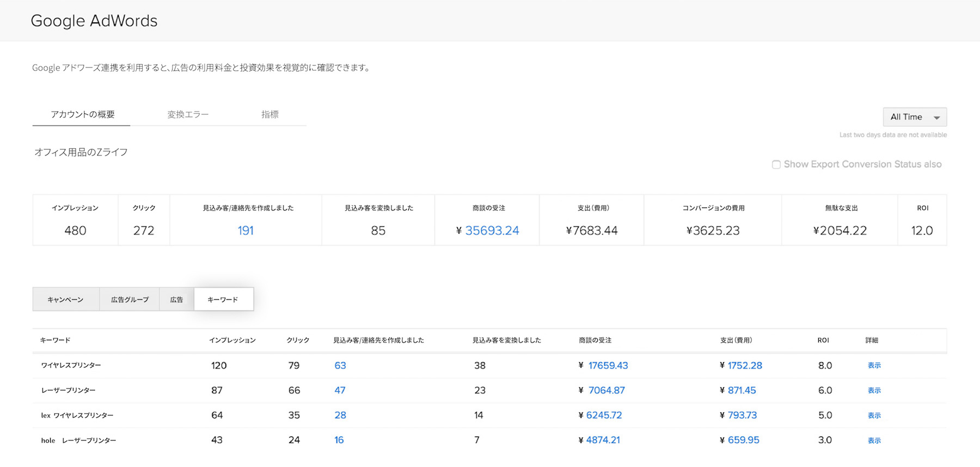The height and width of the screenshot is (467, 980).
Task: Open deals amount 6245.72 link
Action: tap(604, 415)
